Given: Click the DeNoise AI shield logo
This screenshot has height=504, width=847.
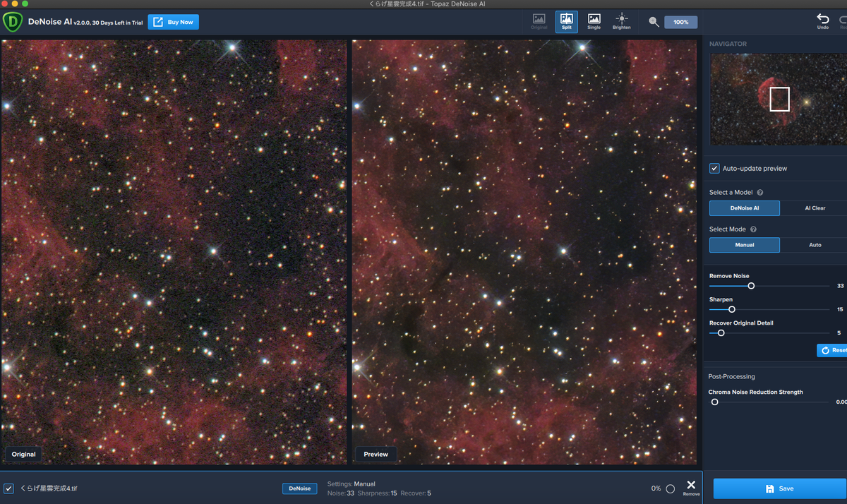Looking at the screenshot, I should point(13,22).
